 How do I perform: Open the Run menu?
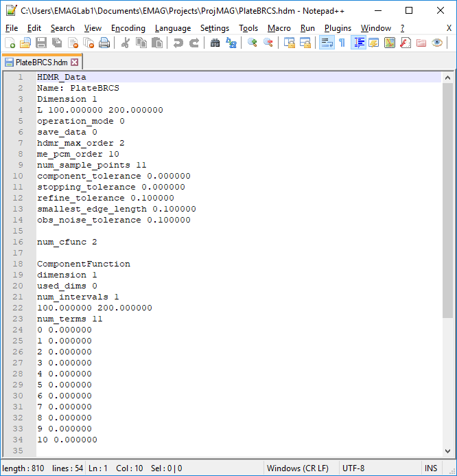tap(307, 28)
